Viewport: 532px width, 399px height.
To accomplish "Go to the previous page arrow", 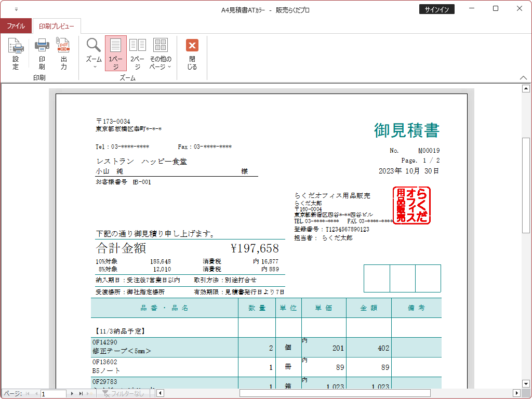I will point(36,394).
